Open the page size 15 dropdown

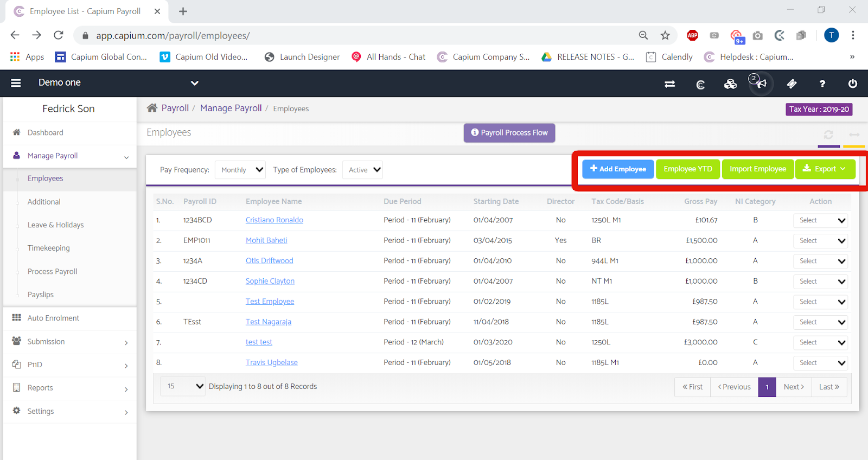(183, 386)
